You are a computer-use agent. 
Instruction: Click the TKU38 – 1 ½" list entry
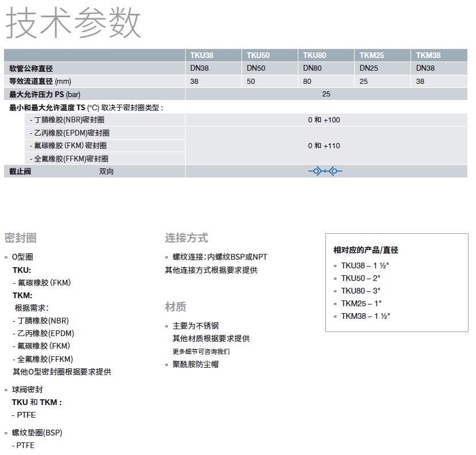coord(365,266)
